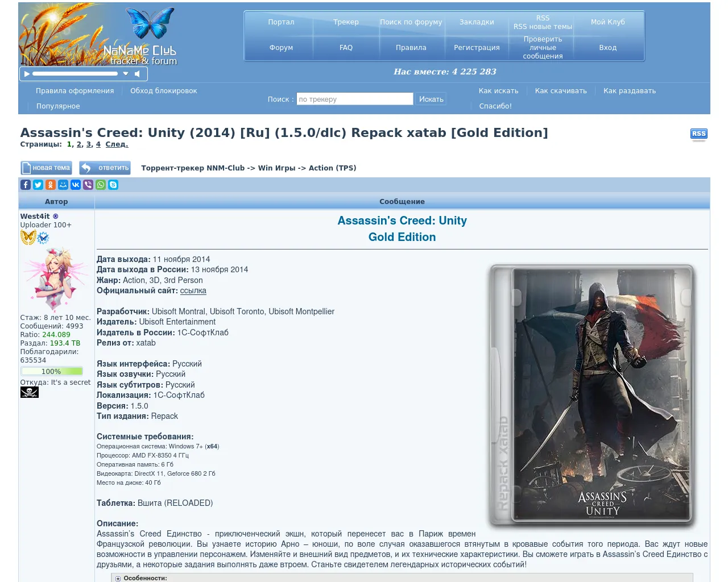This screenshot has height=582, width=728.
Task: Share via the VK icon
Action: click(76, 185)
